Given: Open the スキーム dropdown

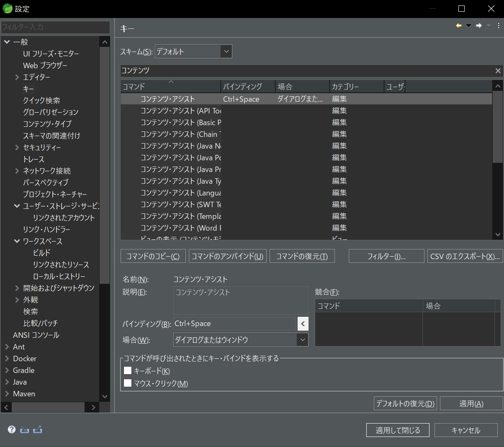Looking at the screenshot, I should point(226,51).
